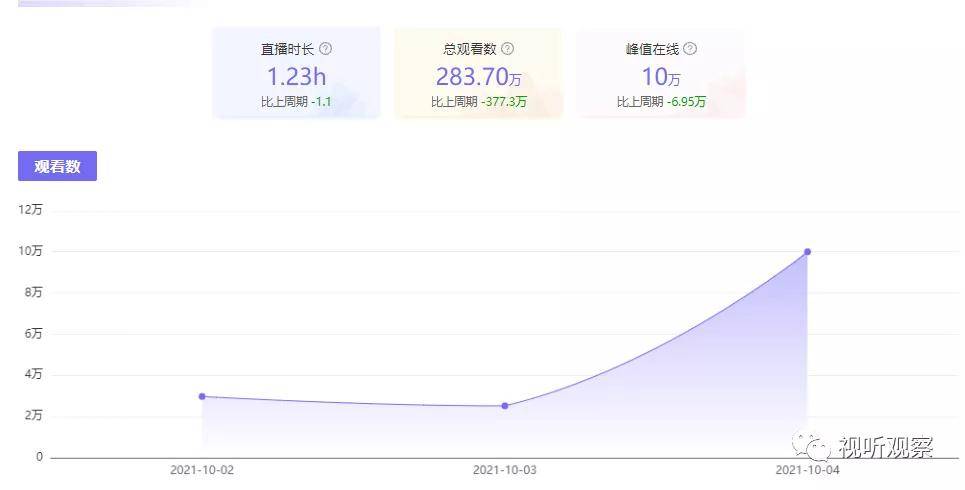Click the 2021-10-03 data point on chart
965x490 pixels.
coord(505,406)
